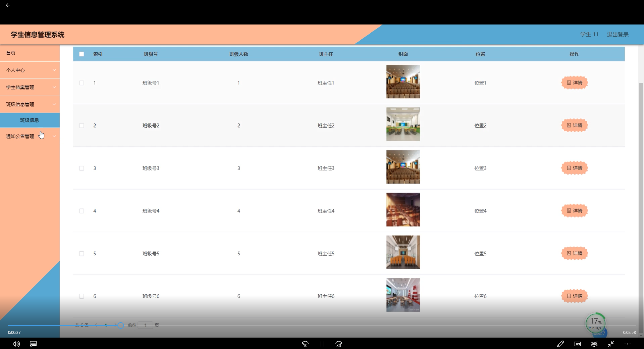Open the more options ellipsis menu
This screenshot has height=349, width=644.
coord(628,344)
